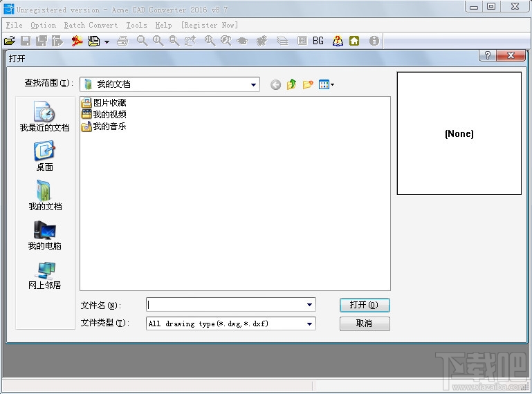Click the dialog help question mark button
532x394 pixels.
point(488,55)
